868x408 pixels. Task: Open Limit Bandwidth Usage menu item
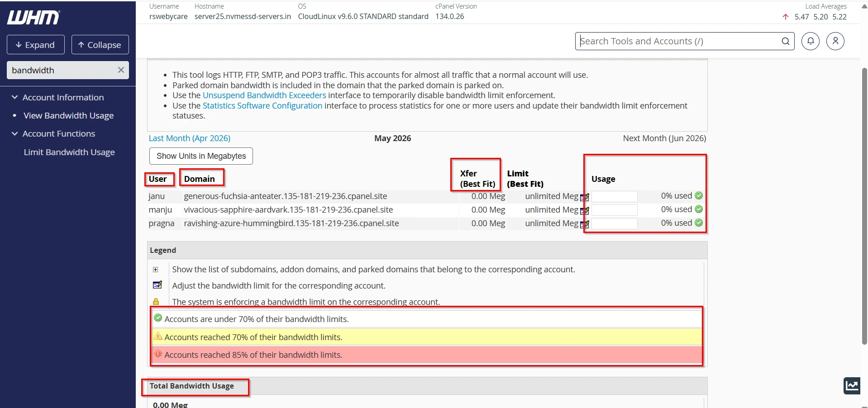click(69, 152)
